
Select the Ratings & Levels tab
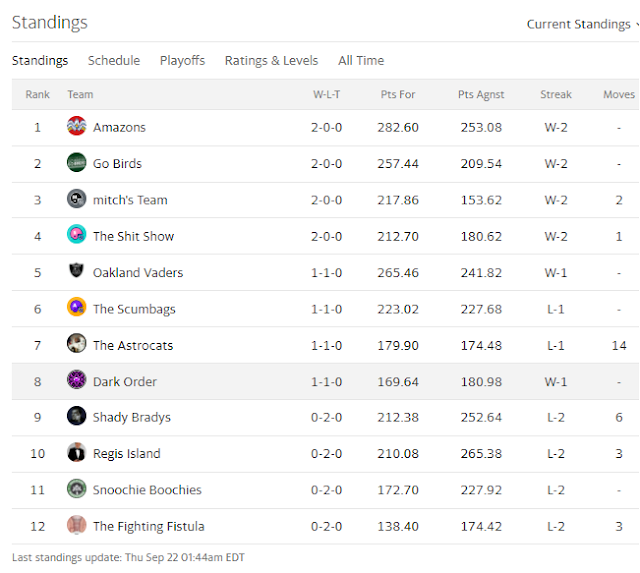click(271, 60)
